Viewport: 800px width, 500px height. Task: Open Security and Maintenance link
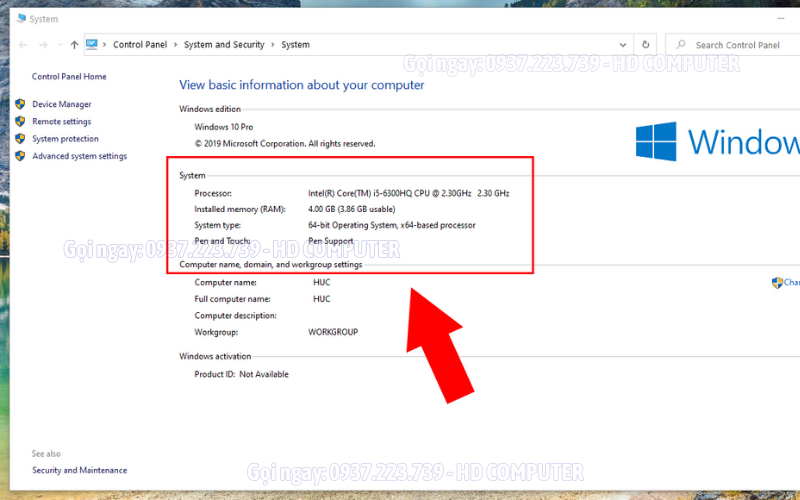80,470
